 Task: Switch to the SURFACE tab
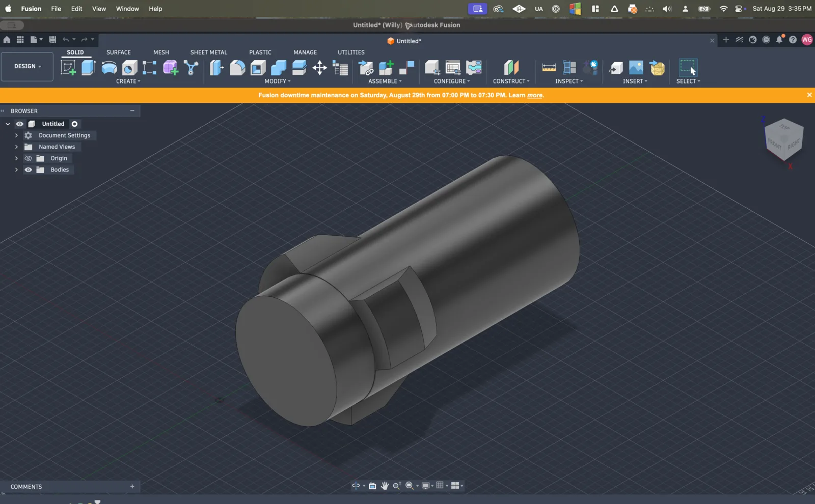(x=119, y=52)
